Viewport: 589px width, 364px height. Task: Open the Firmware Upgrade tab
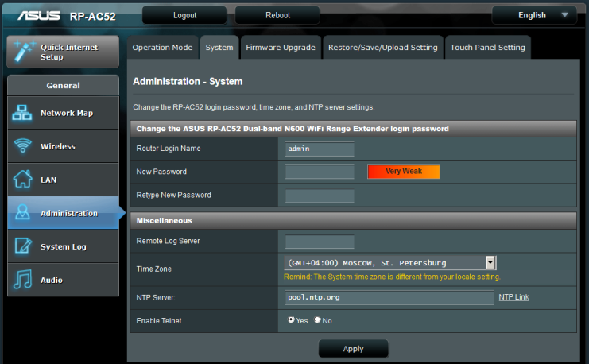(x=281, y=48)
